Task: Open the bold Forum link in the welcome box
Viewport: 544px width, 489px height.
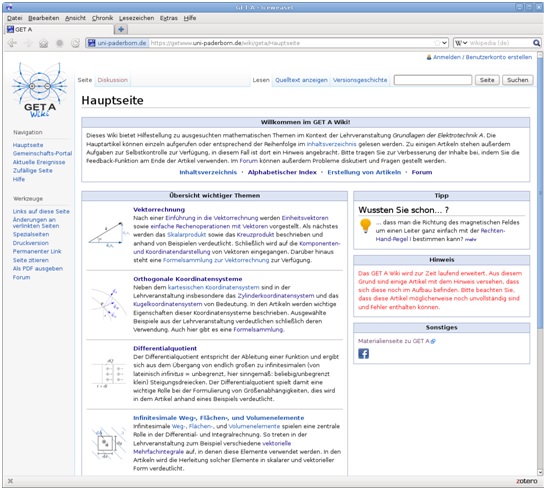Action: click(x=422, y=172)
